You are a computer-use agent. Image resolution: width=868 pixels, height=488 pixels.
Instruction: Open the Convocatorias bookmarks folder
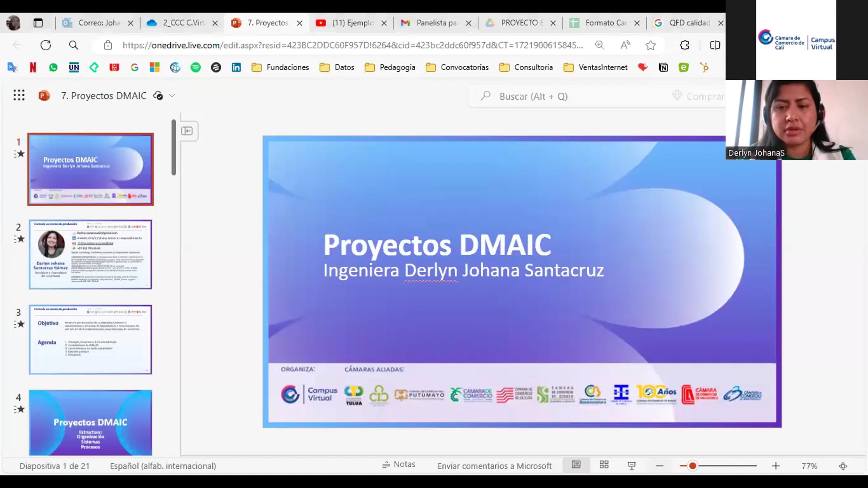pyautogui.click(x=457, y=67)
